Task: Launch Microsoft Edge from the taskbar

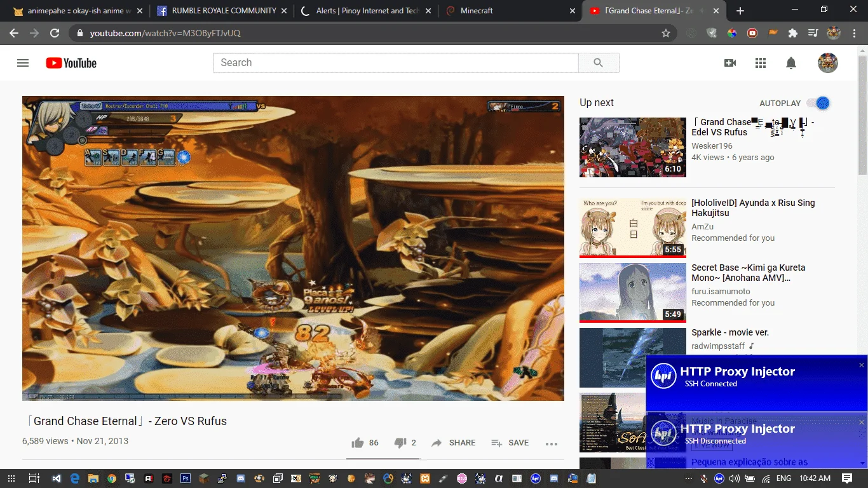Action: click(x=75, y=478)
